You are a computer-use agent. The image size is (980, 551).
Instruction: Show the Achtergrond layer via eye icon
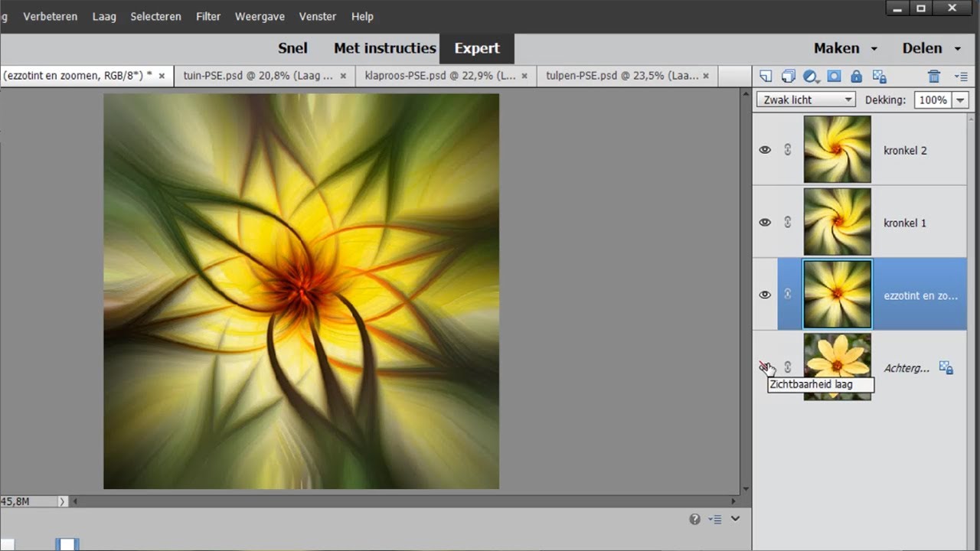(x=765, y=367)
